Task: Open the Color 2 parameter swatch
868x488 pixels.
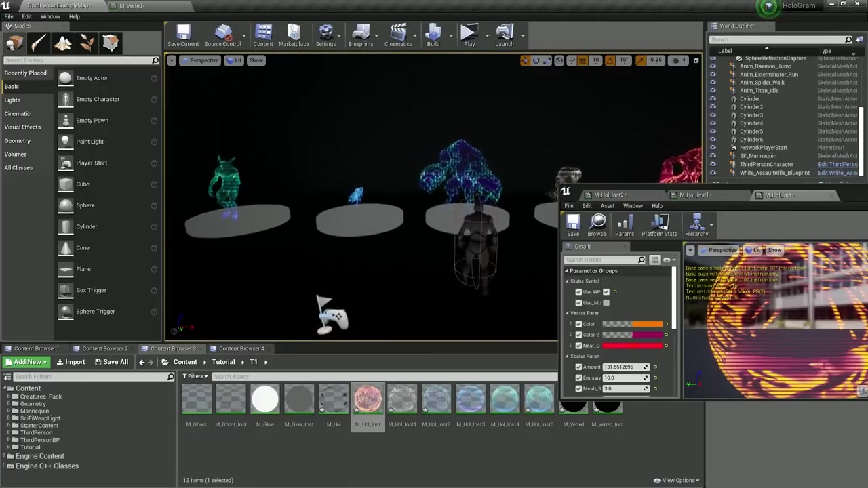Action: coord(634,334)
